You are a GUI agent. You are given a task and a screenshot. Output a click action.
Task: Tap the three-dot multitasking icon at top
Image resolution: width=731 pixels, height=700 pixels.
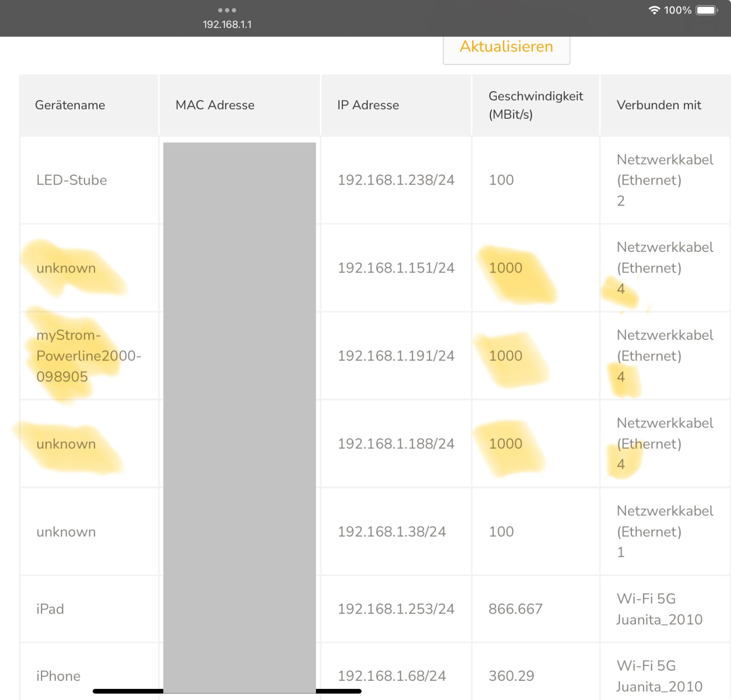227,10
